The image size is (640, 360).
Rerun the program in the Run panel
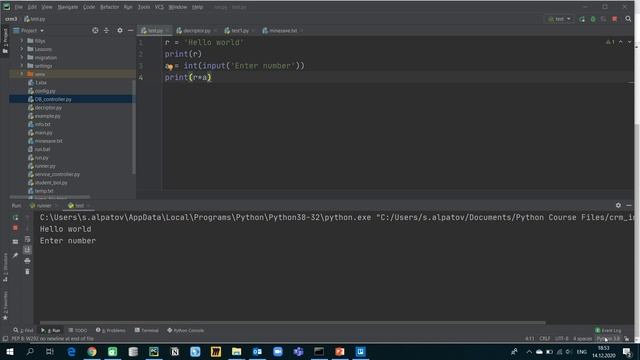16,217
